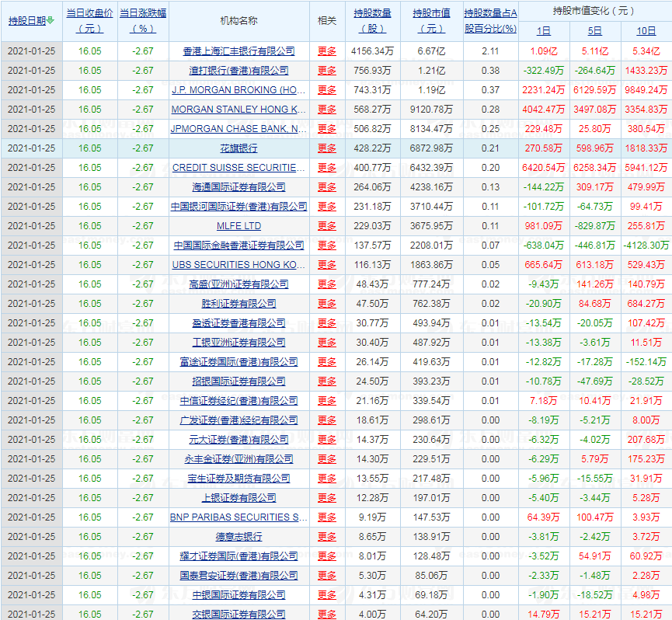The image size is (672, 620).
Task: Select 2.11 shareholding percentage cell
Action: coord(490,51)
